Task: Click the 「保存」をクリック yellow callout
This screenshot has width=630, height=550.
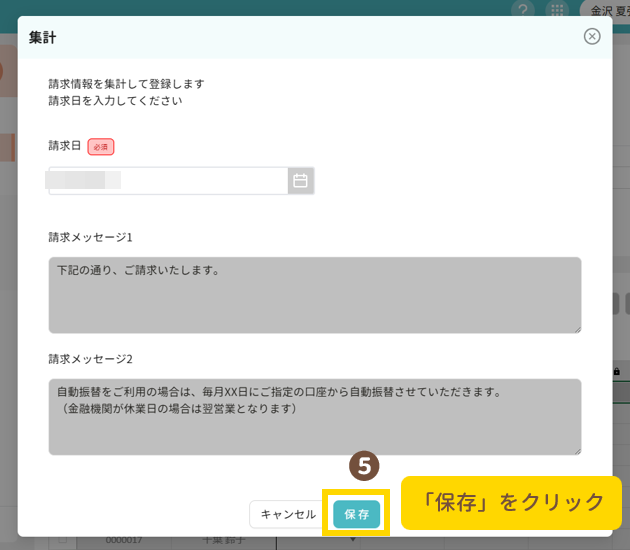Action: [511, 502]
